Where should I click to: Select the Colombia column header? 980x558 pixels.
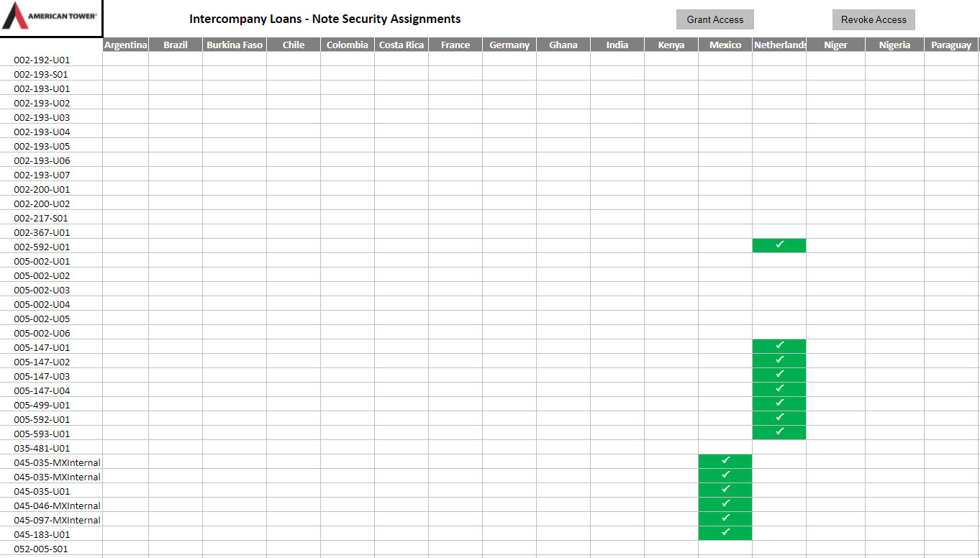348,45
